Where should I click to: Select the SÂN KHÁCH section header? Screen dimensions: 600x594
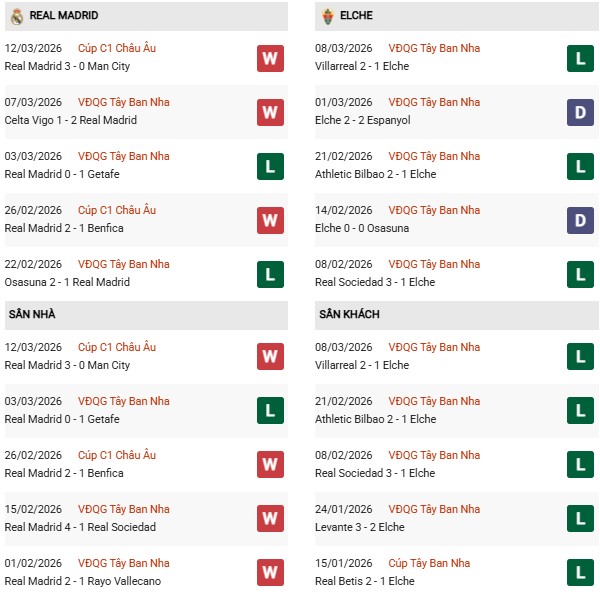point(350,314)
